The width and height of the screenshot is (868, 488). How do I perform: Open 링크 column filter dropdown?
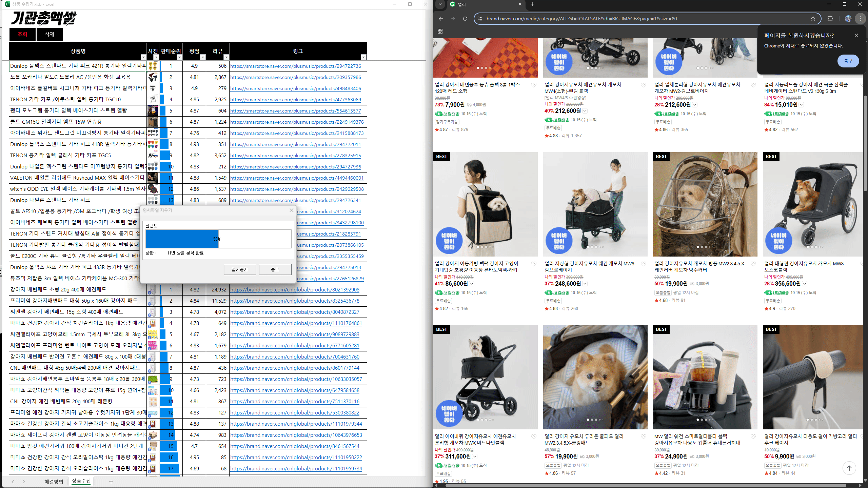click(363, 57)
